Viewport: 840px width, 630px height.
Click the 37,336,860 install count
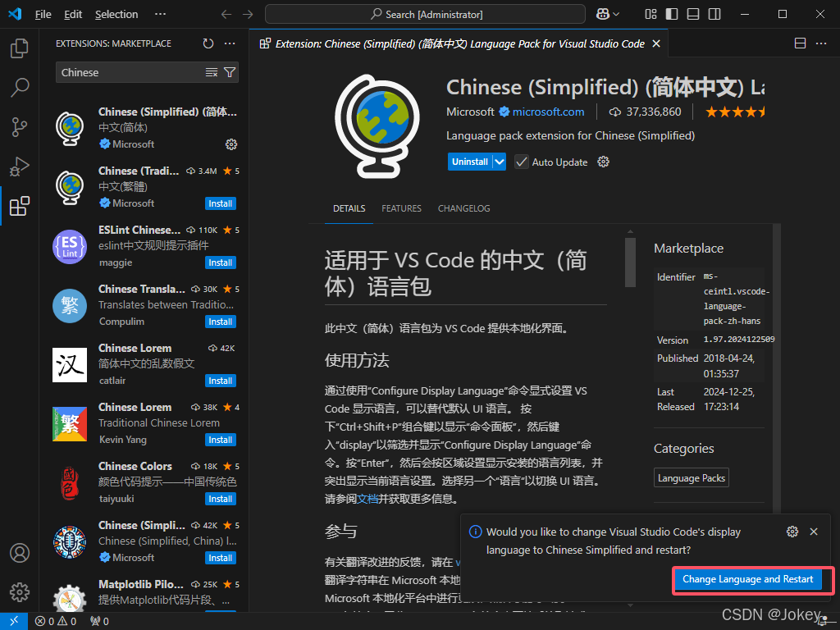tap(646, 112)
